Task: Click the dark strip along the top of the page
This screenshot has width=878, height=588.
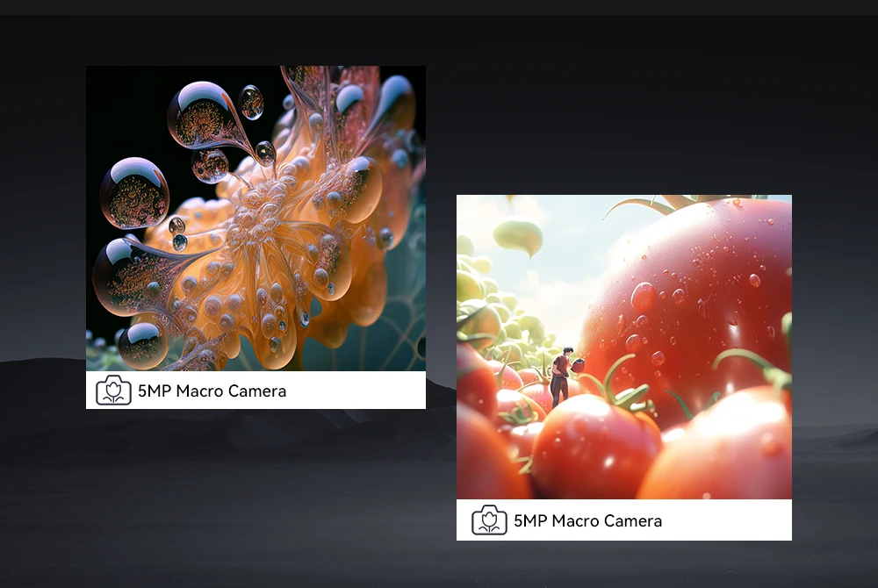Action: (439, 7)
